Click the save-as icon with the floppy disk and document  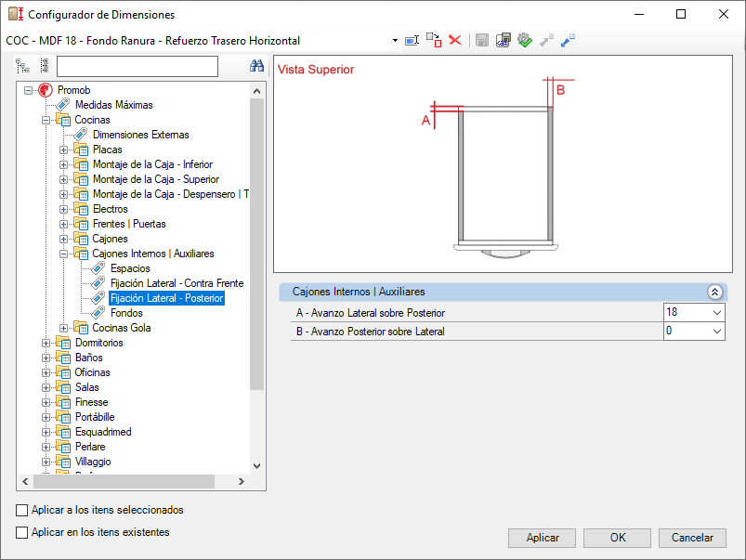click(x=504, y=41)
